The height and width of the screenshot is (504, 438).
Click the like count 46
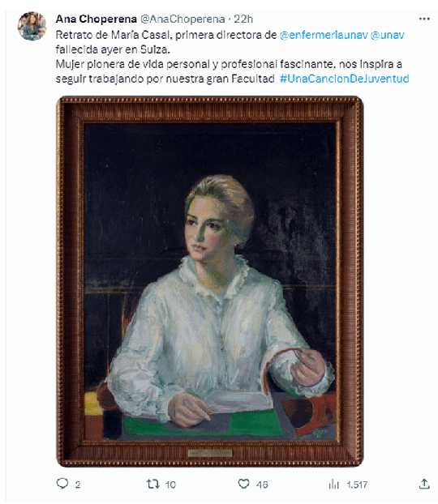(x=262, y=485)
